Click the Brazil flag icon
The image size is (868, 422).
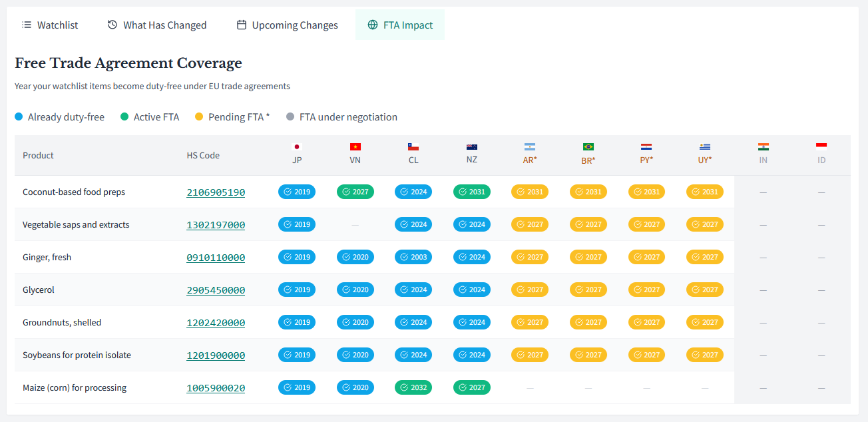pyautogui.click(x=588, y=147)
